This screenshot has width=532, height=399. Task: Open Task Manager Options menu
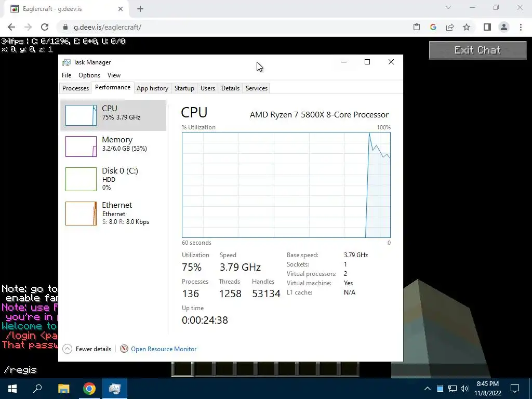[89, 75]
